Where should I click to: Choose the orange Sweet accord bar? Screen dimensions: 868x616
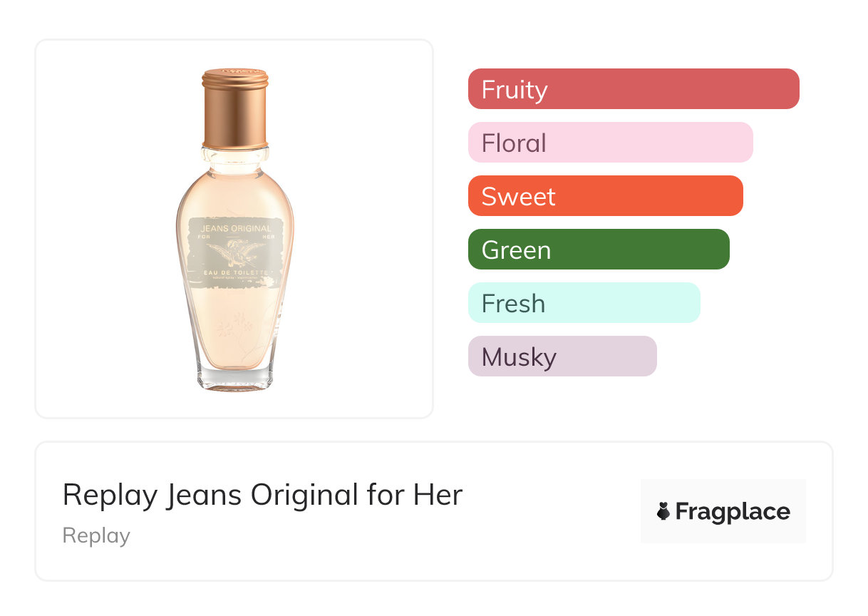(605, 196)
